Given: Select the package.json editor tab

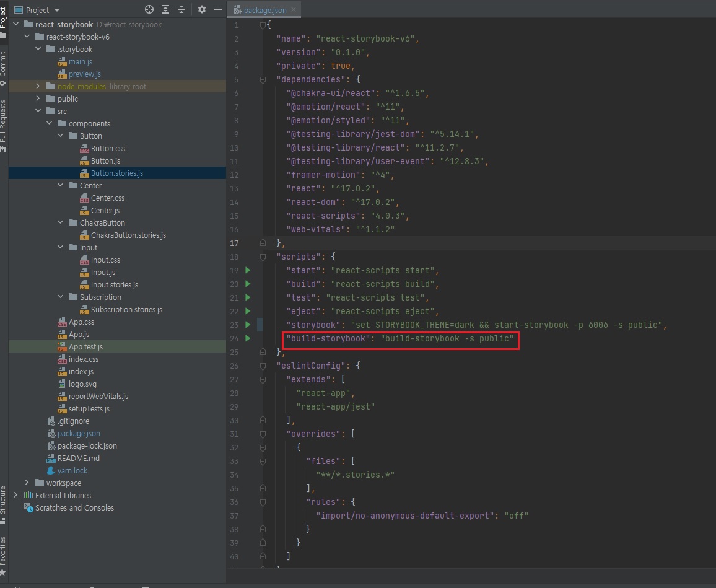Looking at the screenshot, I should [265, 9].
